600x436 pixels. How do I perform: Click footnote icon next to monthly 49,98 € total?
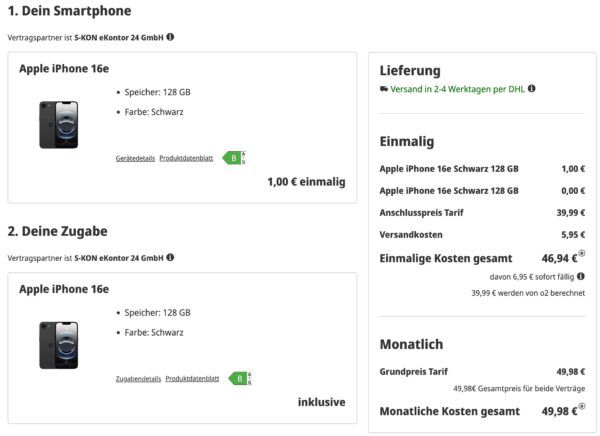pos(582,406)
